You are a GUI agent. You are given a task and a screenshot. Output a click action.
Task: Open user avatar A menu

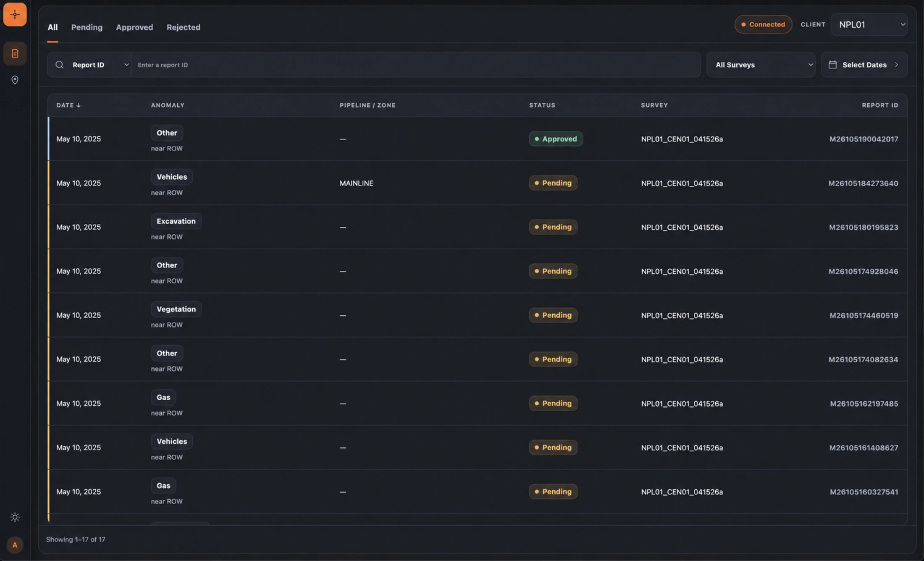point(15,545)
